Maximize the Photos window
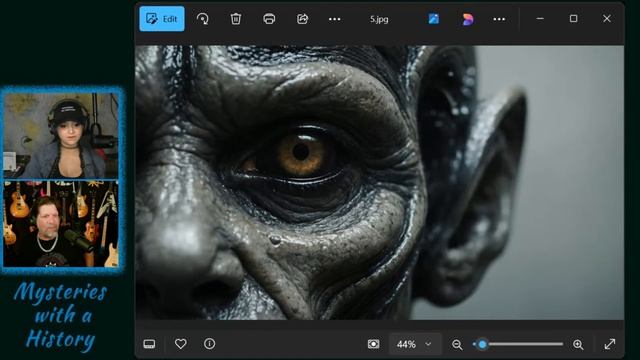Viewport: 640px width, 360px height. pyautogui.click(x=573, y=19)
